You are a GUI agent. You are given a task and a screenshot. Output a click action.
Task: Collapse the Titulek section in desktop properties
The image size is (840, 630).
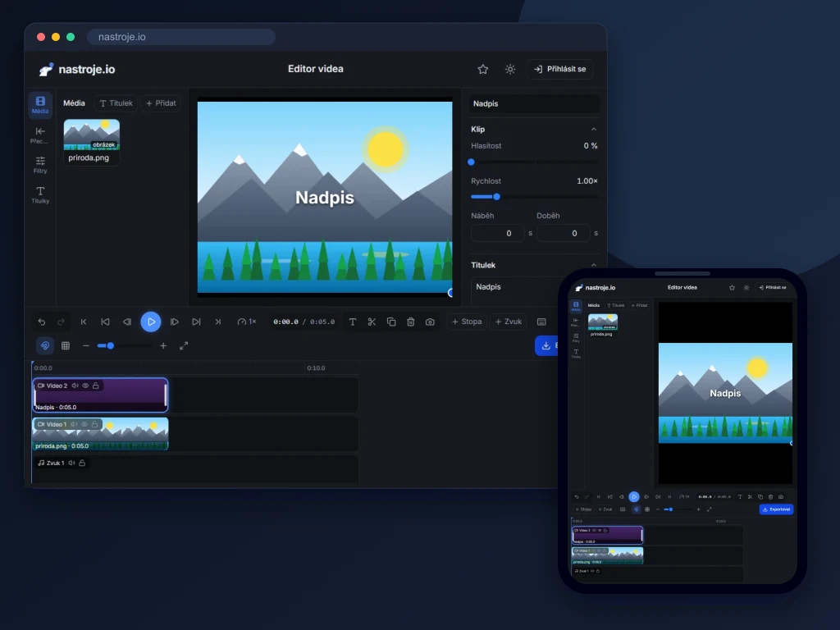(x=594, y=265)
